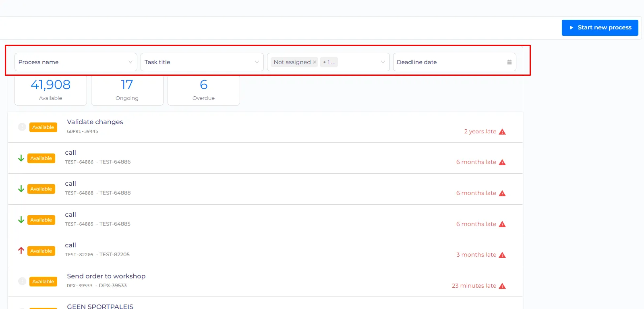Click the call title in the TEST-64888 row
Screen dimensions: 644x309
(x=70, y=184)
